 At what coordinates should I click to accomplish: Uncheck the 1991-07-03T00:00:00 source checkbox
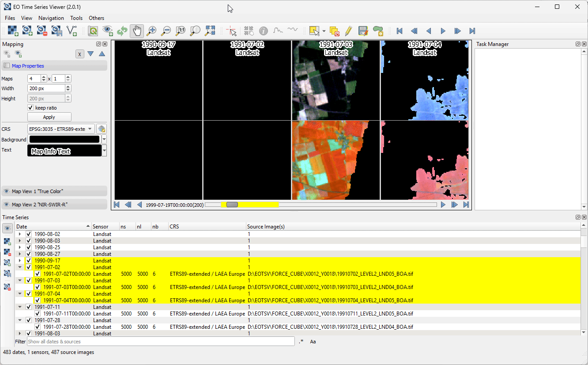click(38, 287)
